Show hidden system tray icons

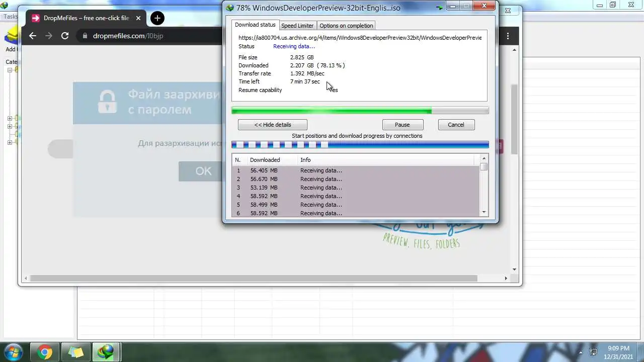[x=581, y=352]
